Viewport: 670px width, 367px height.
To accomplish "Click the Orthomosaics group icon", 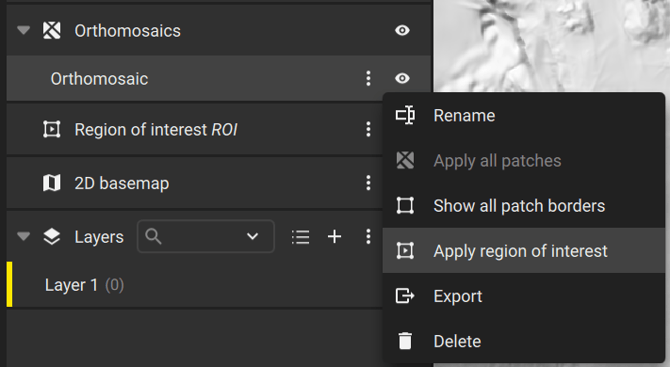I will [x=52, y=31].
